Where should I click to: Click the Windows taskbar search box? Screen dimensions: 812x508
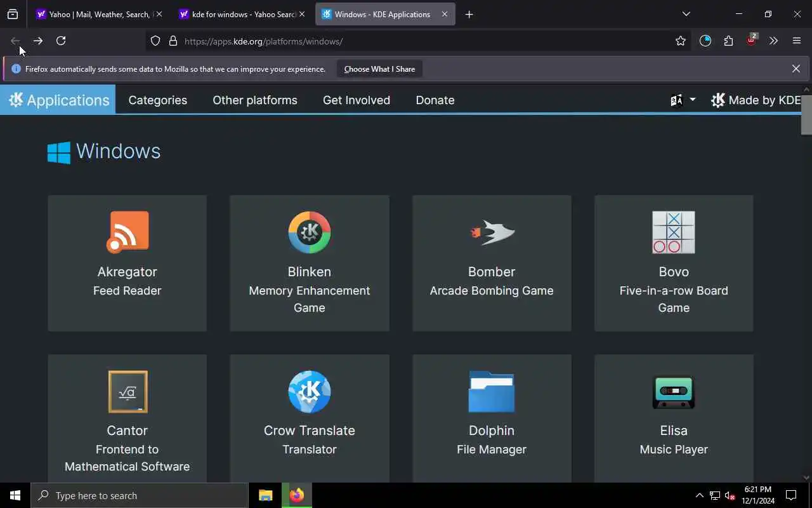140,495
